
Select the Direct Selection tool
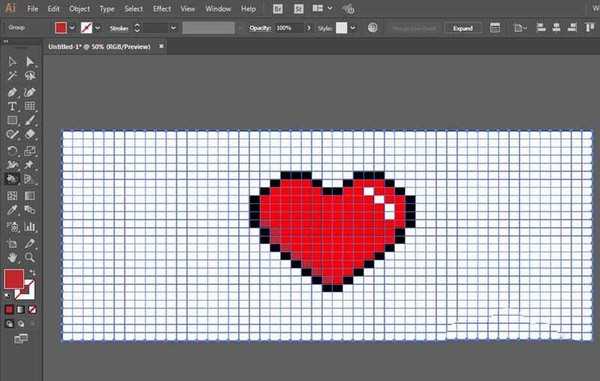coord(29,62)
